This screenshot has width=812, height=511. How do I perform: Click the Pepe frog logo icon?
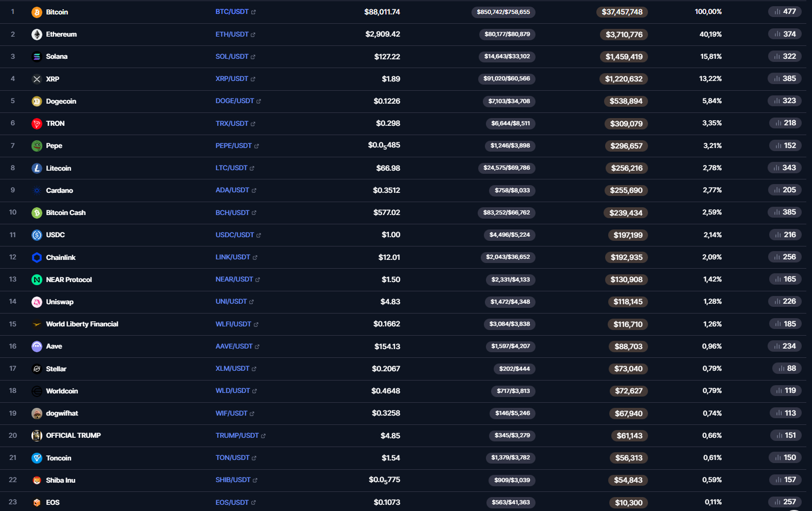[x=37, y=146]
